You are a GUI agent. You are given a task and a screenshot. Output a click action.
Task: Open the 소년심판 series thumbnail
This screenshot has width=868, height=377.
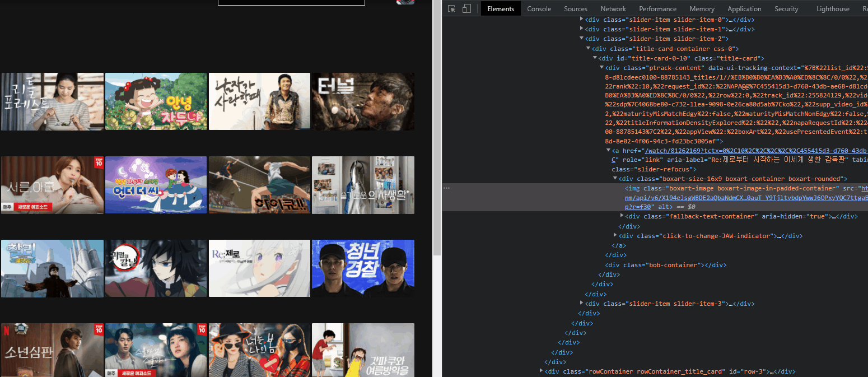click(52, 350)
